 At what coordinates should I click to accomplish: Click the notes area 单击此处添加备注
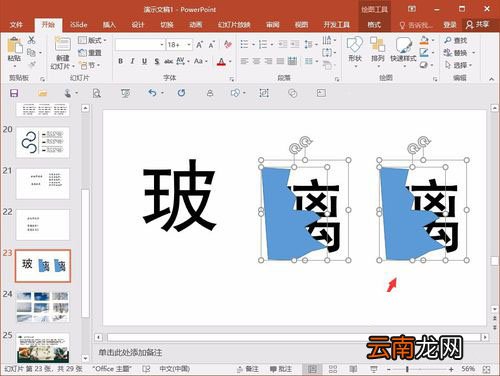coord(130,352)
